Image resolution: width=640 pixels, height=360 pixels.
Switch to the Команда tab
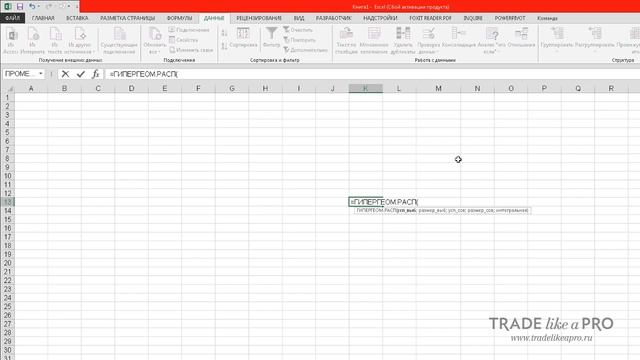[x=547, y=18]
